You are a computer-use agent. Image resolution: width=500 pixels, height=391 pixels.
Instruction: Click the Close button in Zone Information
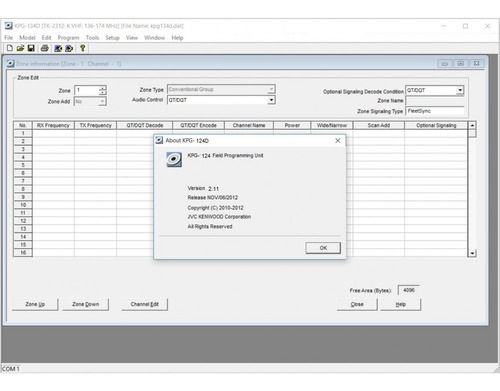(357, 304)
